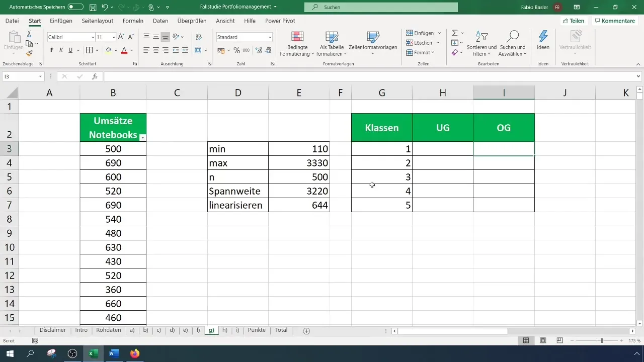Screen dimensions: 644x362
Task: Switch to Einfügen ribbon tab
Action: [x=61, y=21]
